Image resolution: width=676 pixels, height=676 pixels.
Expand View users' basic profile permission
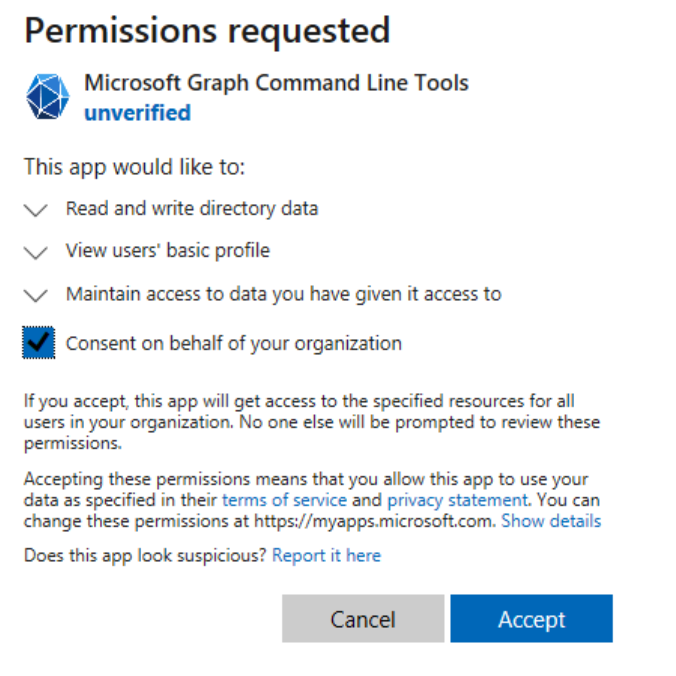pyautogui.click(x=36, y=253)
